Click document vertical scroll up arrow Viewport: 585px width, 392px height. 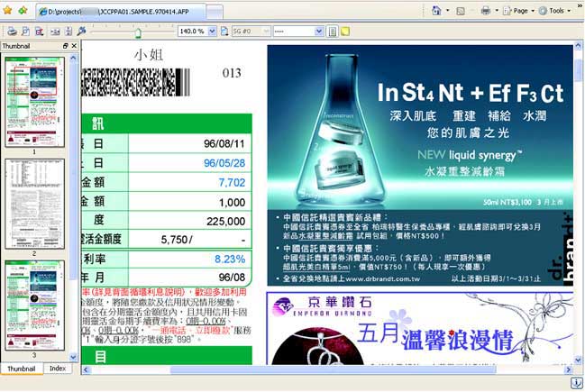click(578, 46)
